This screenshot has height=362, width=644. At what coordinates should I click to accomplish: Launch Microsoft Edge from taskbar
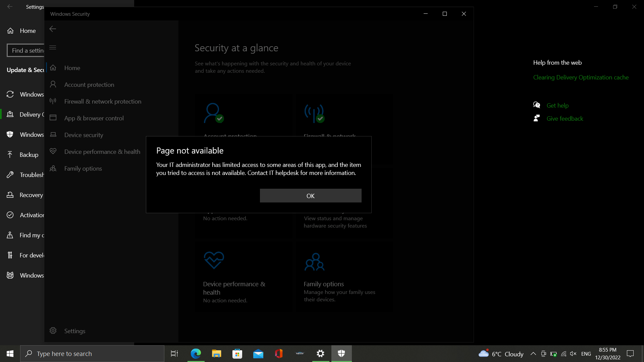(196, 354)
